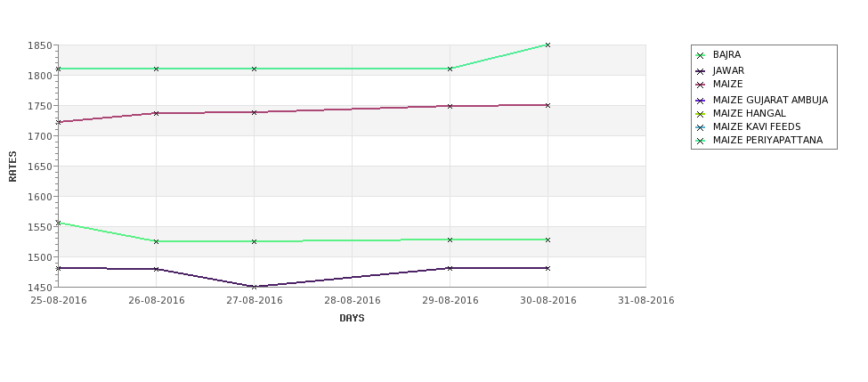This screenshot has width=868, height=382.
Task: Click the BAJRA legend marker icon
Action: point(701,55)
